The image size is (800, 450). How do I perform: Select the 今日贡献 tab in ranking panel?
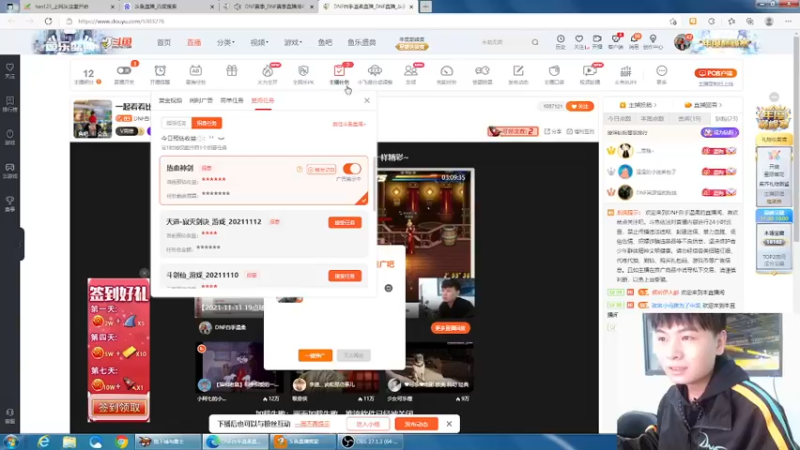pyautogui.click(x=619, y=118)
